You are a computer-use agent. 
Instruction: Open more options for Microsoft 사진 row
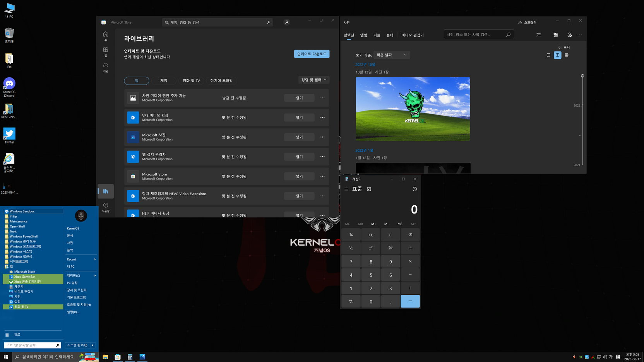[x=322, y=137]
